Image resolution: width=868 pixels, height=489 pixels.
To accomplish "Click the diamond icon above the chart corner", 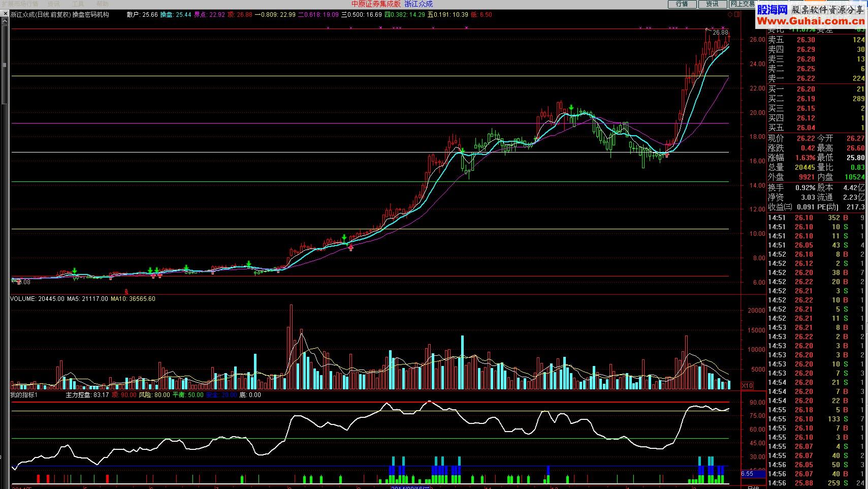I will coord(730,14).
